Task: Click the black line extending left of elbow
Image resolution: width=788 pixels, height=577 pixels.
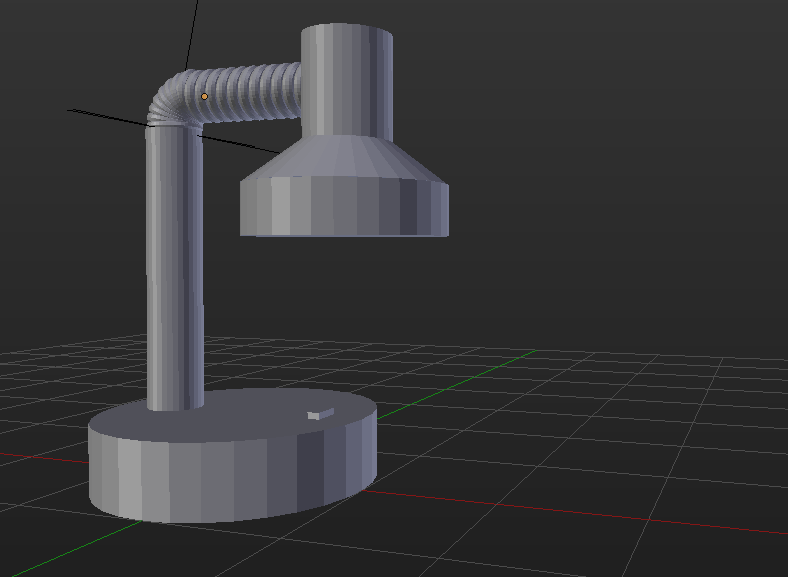Action: coord(108,118)
